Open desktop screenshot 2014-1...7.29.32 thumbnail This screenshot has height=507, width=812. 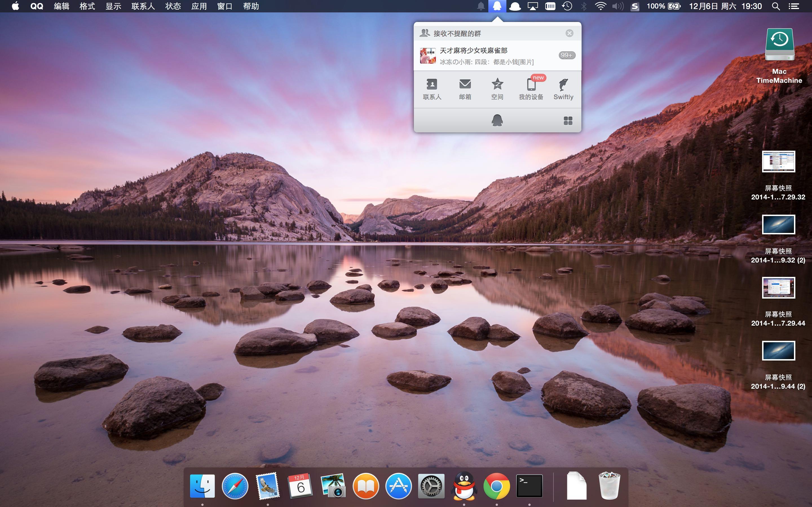pyautogui.click(x=779, y=162)
